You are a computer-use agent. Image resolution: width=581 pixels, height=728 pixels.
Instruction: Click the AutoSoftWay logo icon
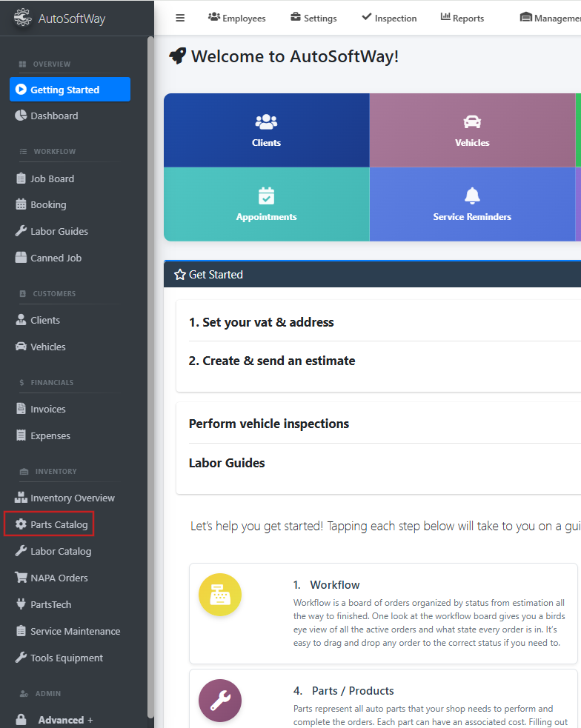point(22,18)
